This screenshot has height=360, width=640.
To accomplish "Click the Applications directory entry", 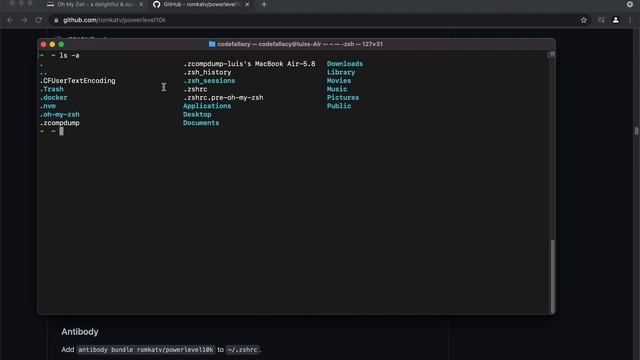I will pos(207,106).
